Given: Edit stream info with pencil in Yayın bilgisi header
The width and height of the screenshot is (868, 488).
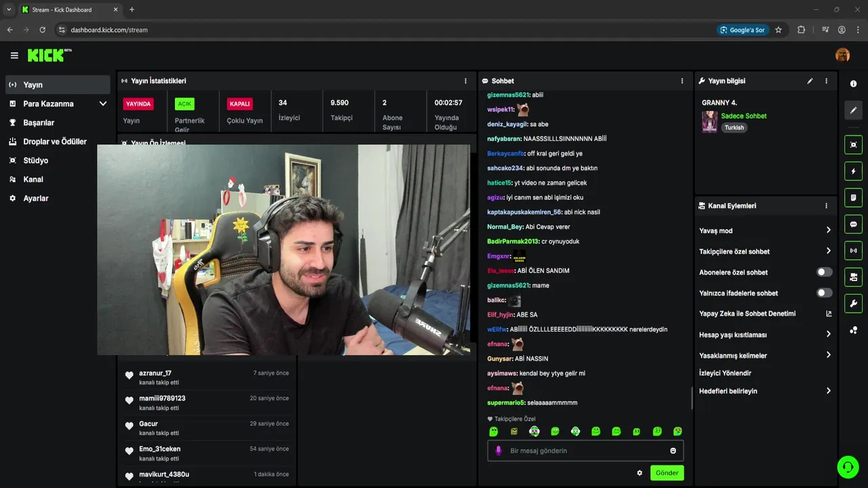Looking at the screenshot, I should [x=810, y=81].
